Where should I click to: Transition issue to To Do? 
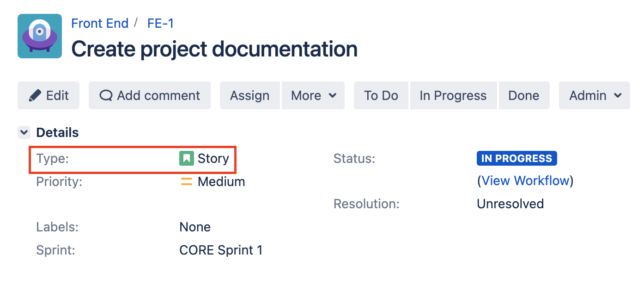coord(381,96)
